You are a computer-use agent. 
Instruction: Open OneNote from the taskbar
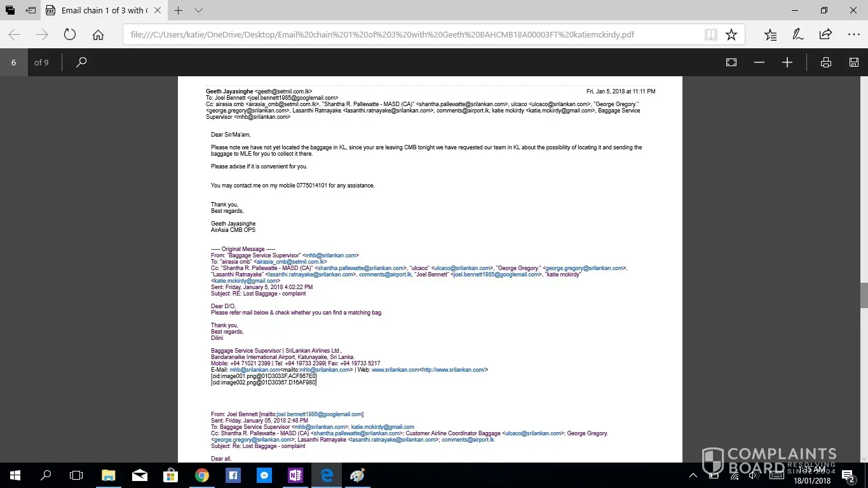pos(295,475)
